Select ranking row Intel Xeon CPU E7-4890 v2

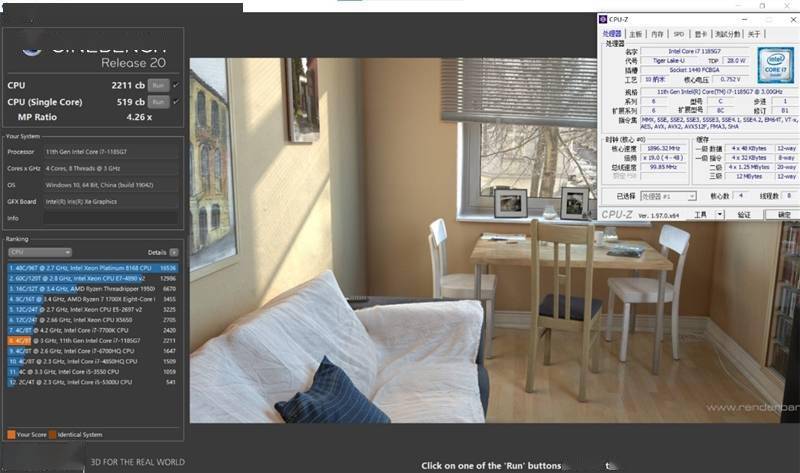(x=92, y=278)
